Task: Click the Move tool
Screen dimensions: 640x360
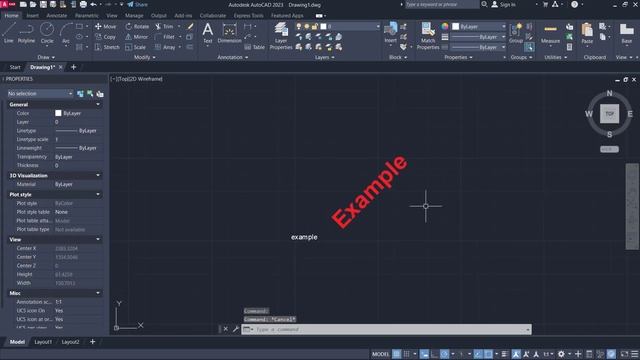Action: pos(106,27)
